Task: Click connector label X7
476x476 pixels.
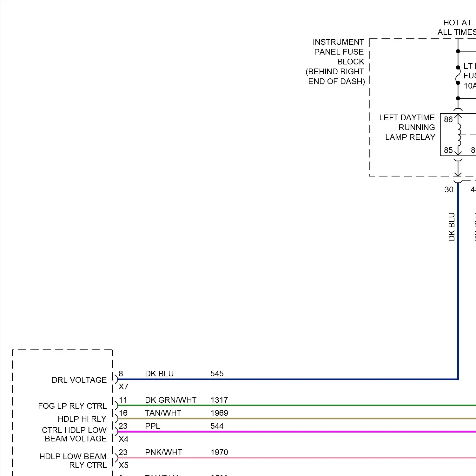Action: [123, 387]
